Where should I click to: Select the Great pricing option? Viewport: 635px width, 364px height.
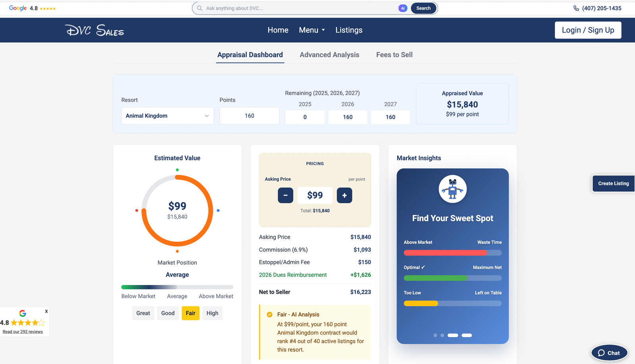(x=143, y=313)
